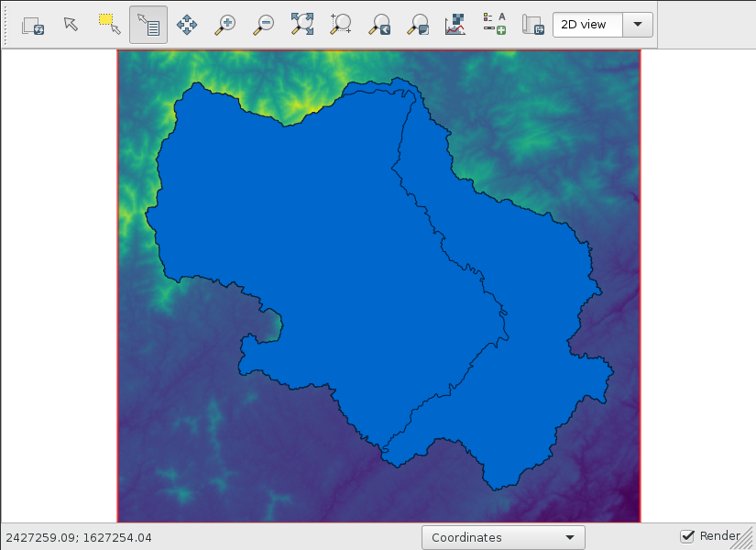Screen dimensions: 756x550
Task: Activate the Select vector features tool
Action: tap(110, 25)
